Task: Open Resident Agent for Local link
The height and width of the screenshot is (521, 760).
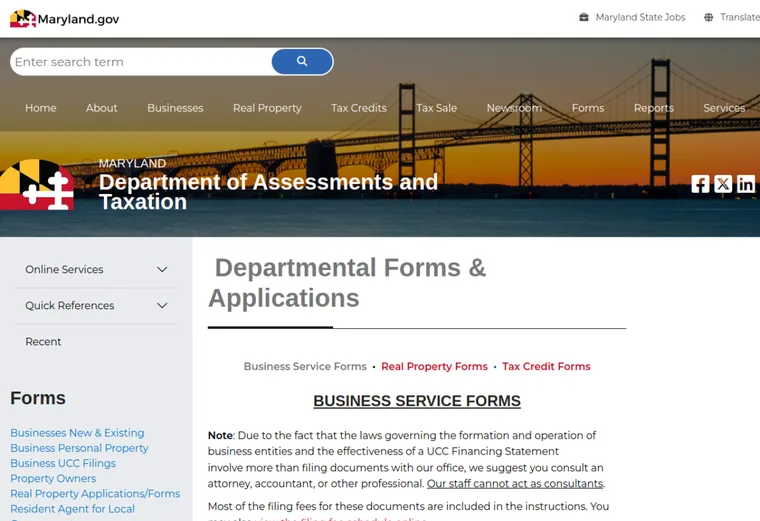Action: pos(72,509)
